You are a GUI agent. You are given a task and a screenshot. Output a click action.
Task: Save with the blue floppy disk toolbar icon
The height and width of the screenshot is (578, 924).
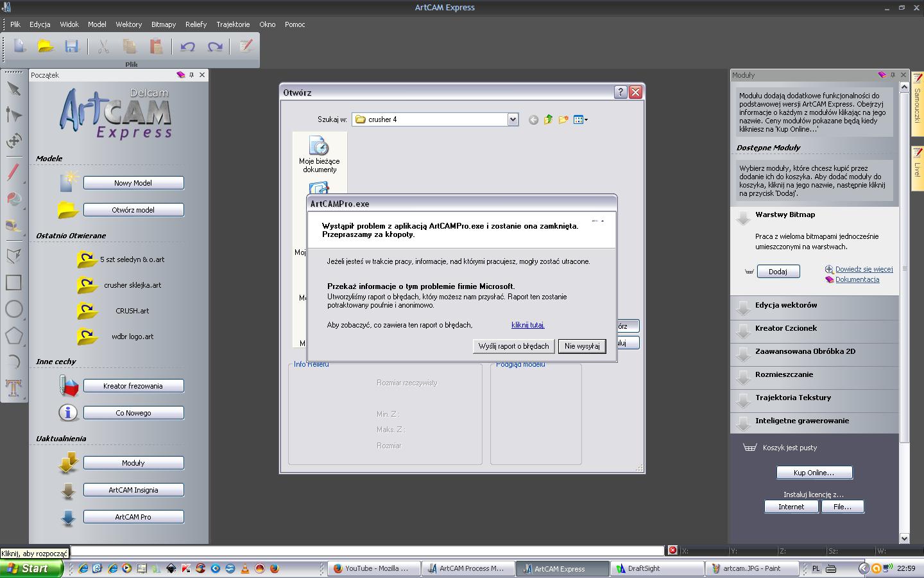click(x=71, y=46)
